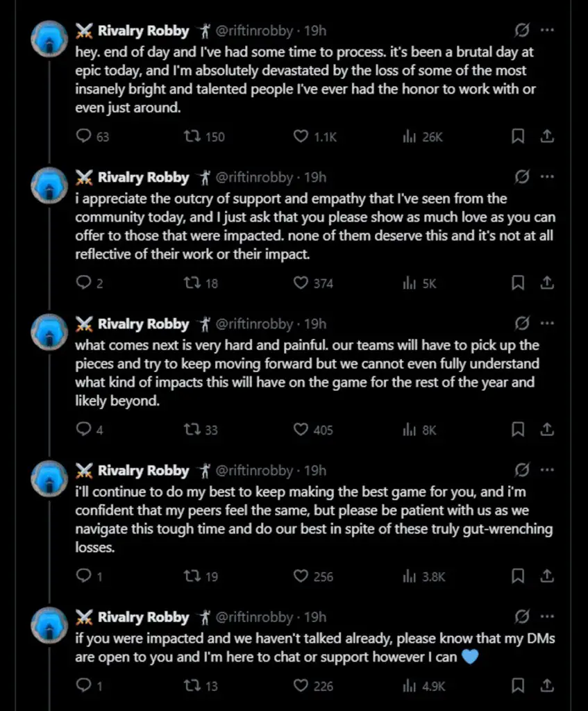Viewport: 588px width, 711px height.
Task: Open Grok on the second tweet
Action: (523, 177)
